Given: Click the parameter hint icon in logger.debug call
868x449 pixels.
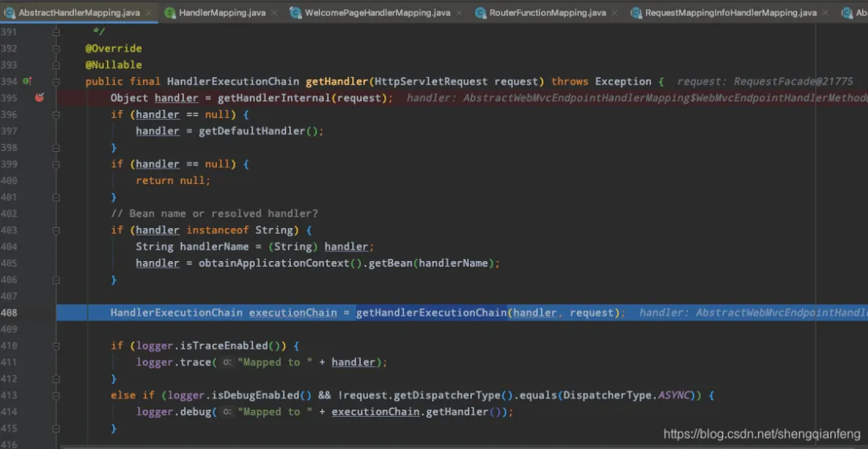Looking at the screenshot, I should [227, 412].
